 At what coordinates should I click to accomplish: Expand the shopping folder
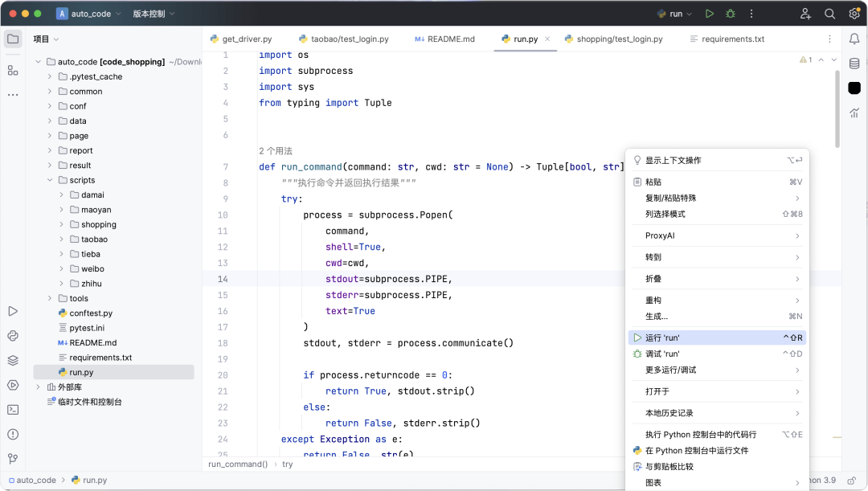[61, 224]
